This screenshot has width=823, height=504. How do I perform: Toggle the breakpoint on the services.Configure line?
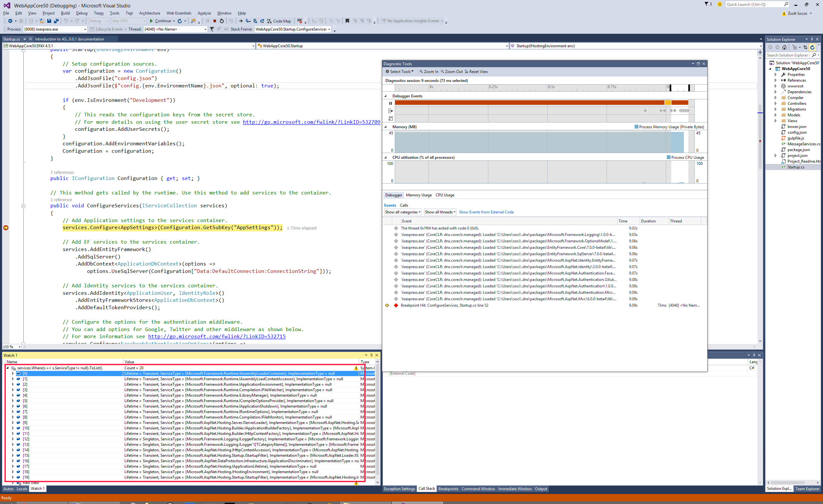6,228
